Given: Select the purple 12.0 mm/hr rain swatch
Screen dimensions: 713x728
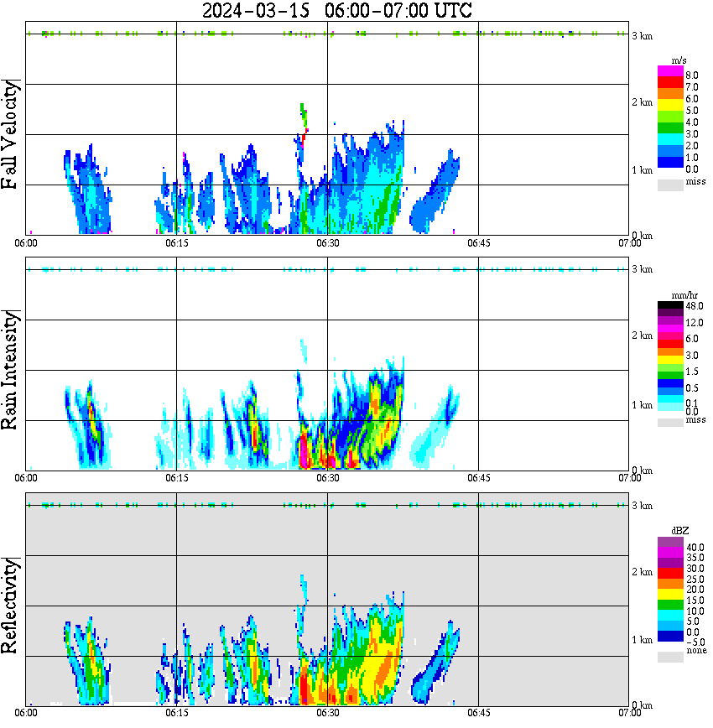Looking at the screenshot, I should pos(670,321).
